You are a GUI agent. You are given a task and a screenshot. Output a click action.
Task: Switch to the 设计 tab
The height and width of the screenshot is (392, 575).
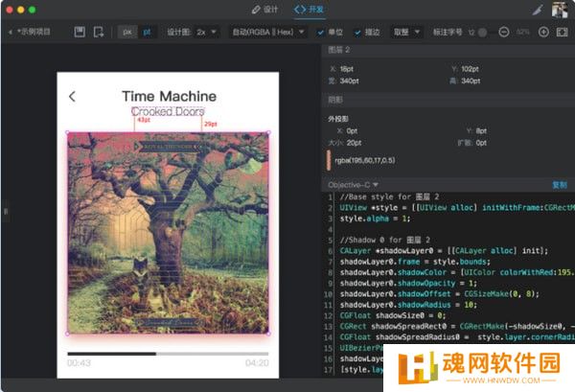point(264,10)
